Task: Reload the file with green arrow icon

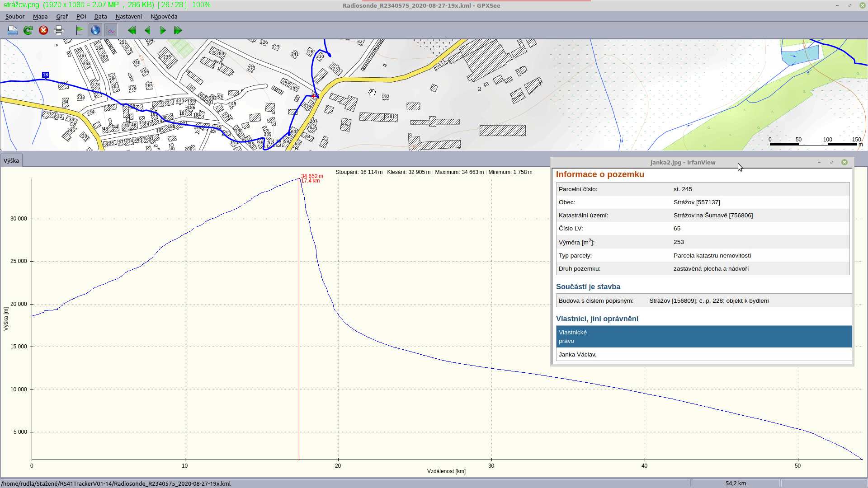Action: [28, 30]
